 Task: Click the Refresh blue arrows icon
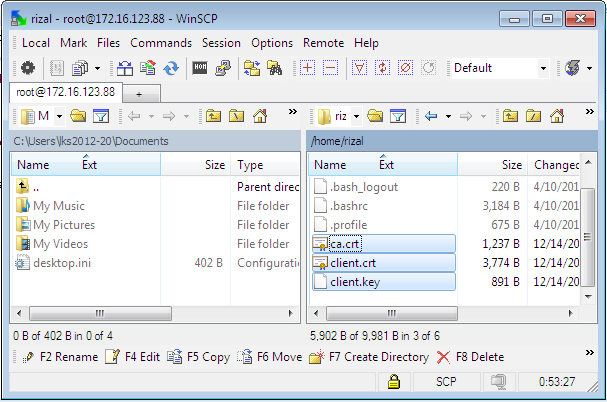[x=171, y=68]
